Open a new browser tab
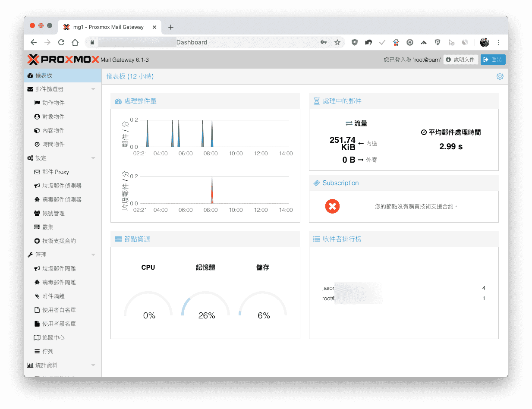Image resolution: width=532 pixels, height=409 pixels. (x=171, y=27)
